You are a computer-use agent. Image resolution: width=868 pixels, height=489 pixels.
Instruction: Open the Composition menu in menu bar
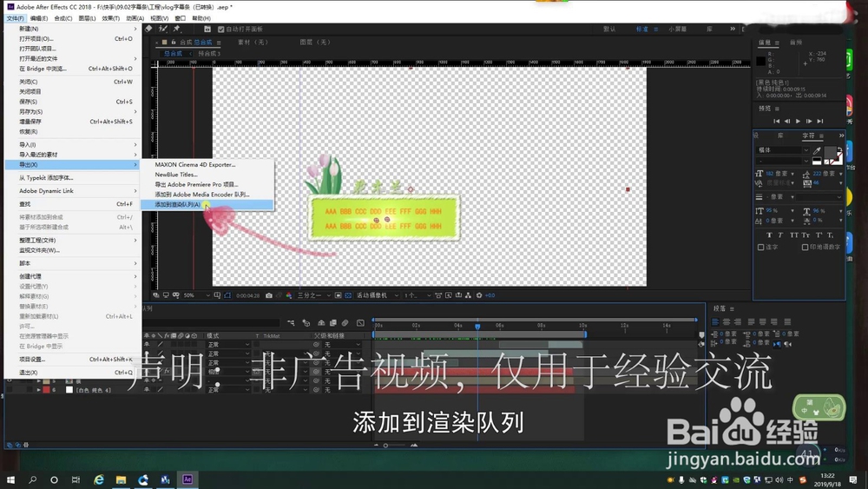(x=63, y=18)
